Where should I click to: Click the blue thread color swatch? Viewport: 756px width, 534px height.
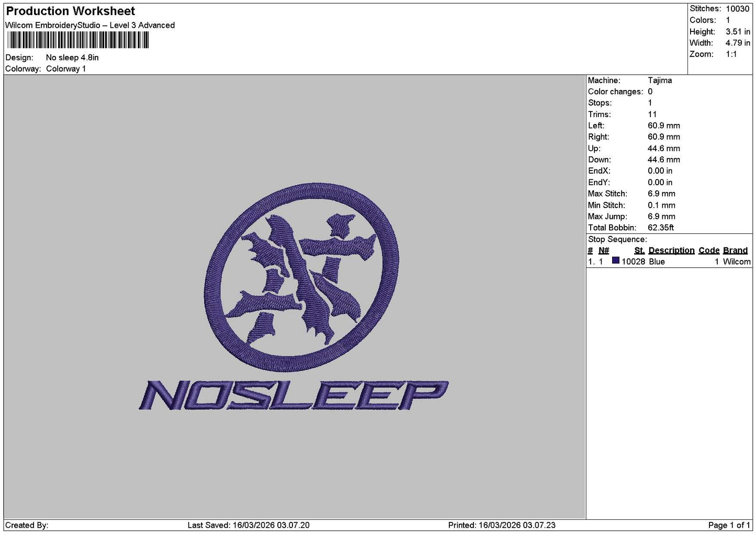616,260
